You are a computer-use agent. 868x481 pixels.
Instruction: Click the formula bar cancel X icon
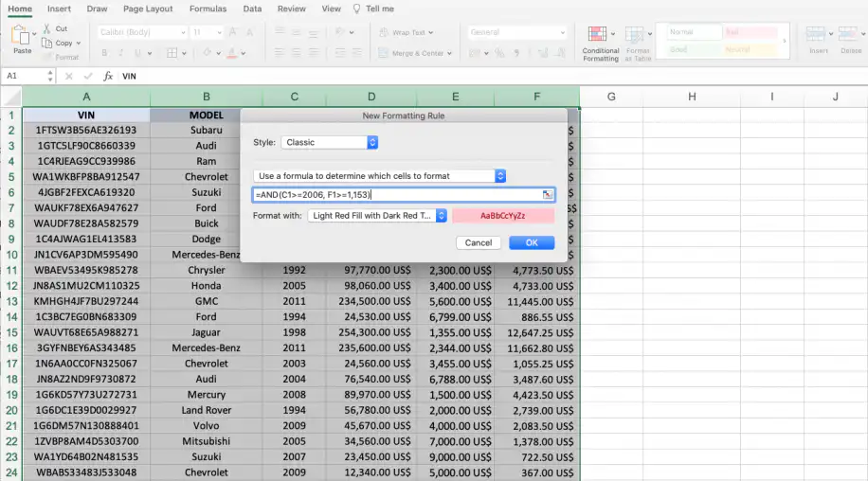(68, 77)
